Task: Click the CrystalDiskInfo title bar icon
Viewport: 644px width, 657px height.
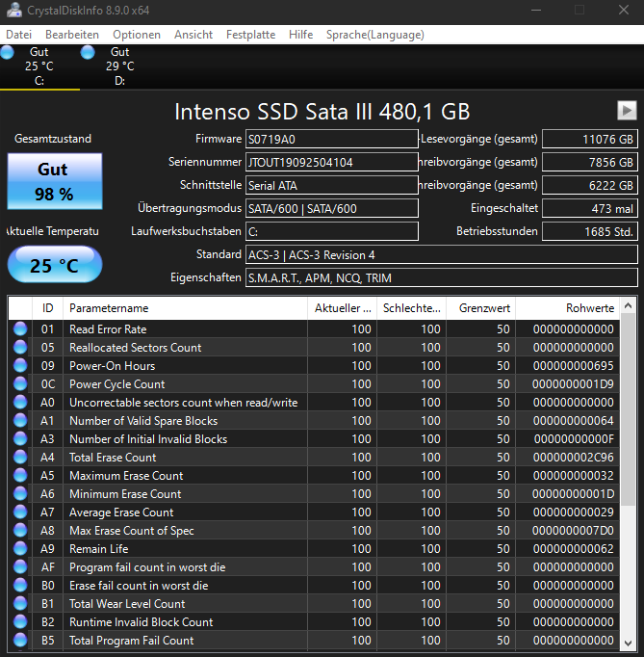Action: (x=13, y=10)
